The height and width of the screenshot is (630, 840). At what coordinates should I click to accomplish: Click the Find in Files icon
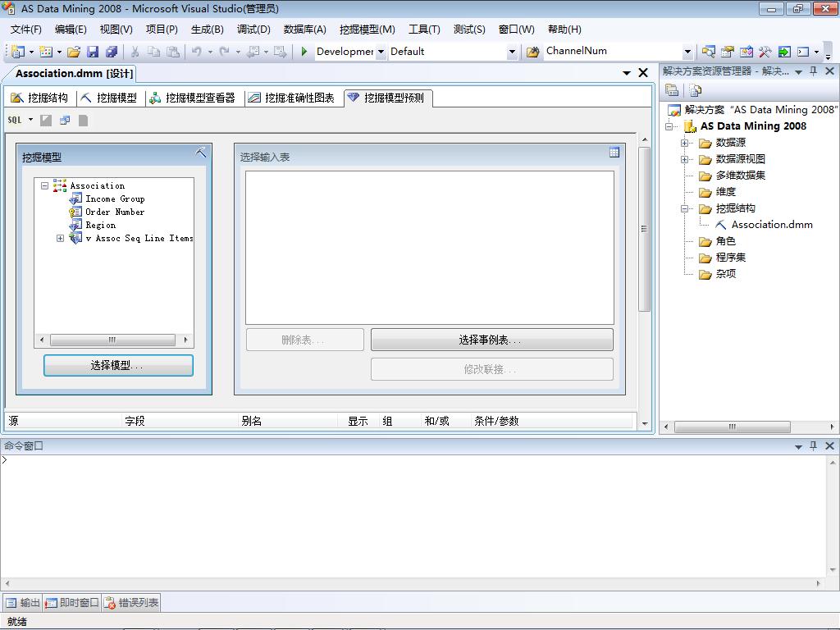click(x=532, y=52)
